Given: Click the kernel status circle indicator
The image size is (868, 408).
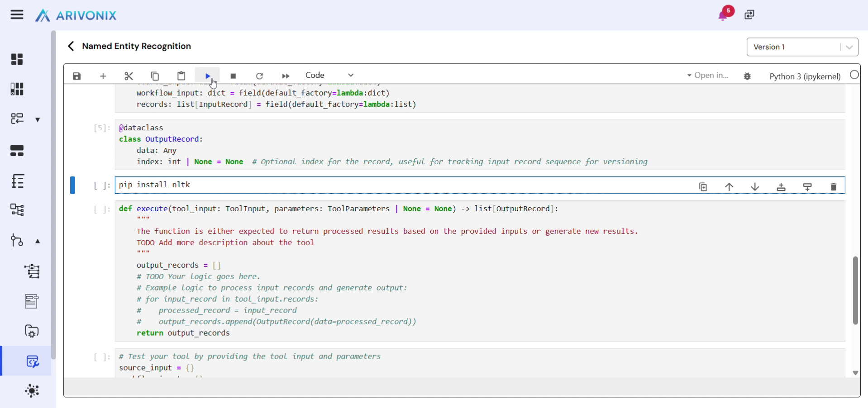Looking at the screenshot, I should point(854,75).
